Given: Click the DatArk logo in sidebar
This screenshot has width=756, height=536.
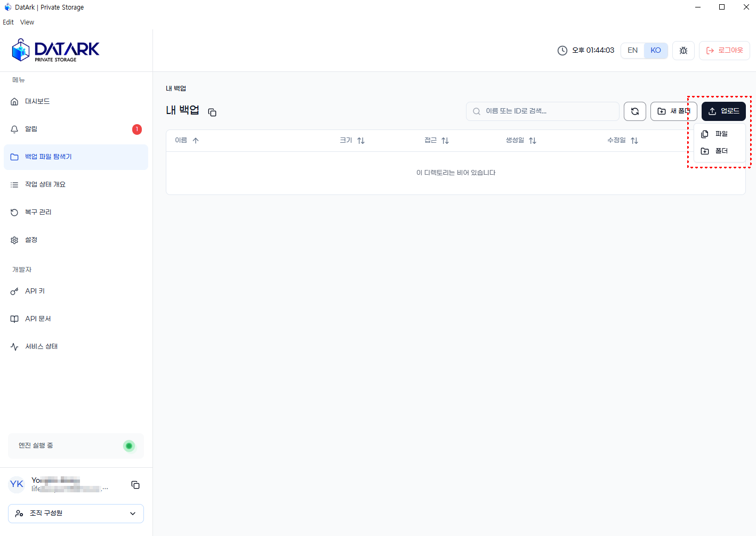Looking at the screenshot, I should click(55, 50).
